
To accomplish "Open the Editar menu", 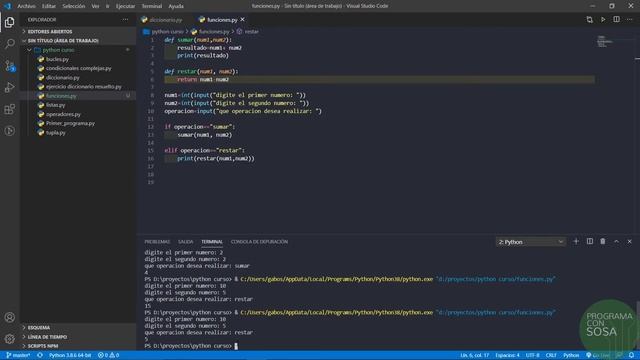I will [x=49, y=6].
